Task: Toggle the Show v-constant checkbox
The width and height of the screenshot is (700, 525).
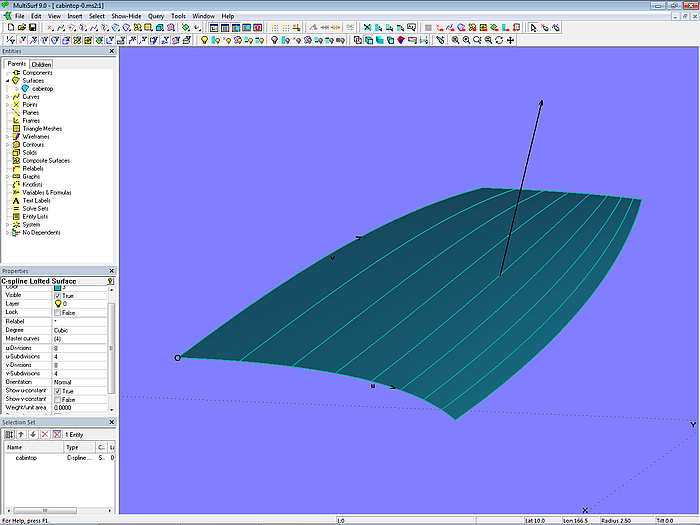Action: 57,399
